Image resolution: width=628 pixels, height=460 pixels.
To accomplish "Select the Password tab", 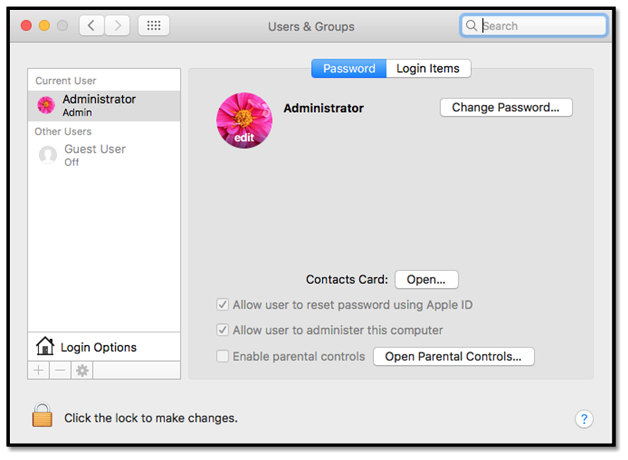I will 349,69.
